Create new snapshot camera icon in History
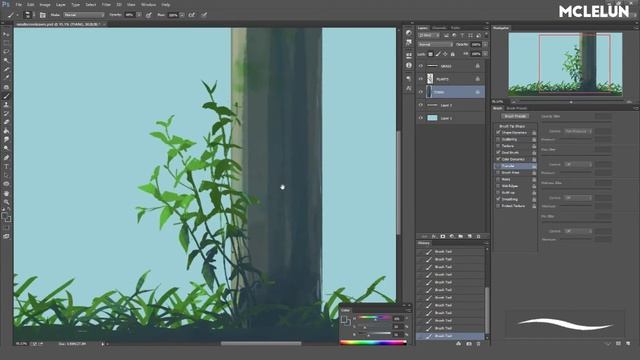Image resolution: width=640 pixels, height=360 pixels. (469, 344)
